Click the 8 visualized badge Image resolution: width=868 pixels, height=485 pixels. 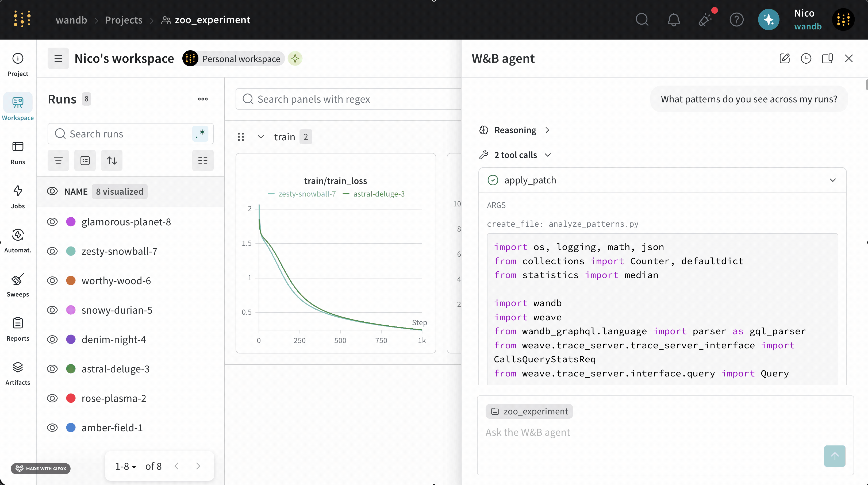(120, 191)
